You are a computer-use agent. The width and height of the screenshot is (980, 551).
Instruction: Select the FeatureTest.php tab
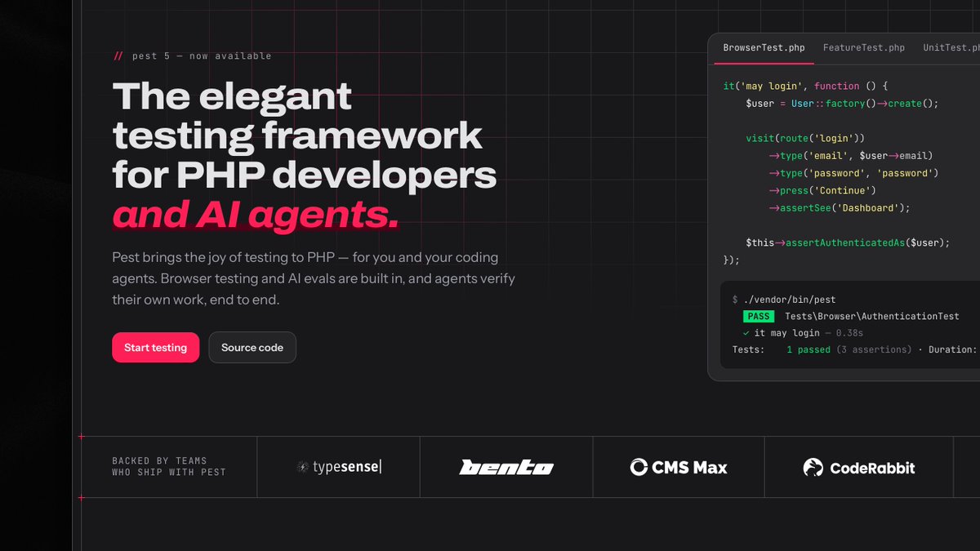(x=864, y=47)
